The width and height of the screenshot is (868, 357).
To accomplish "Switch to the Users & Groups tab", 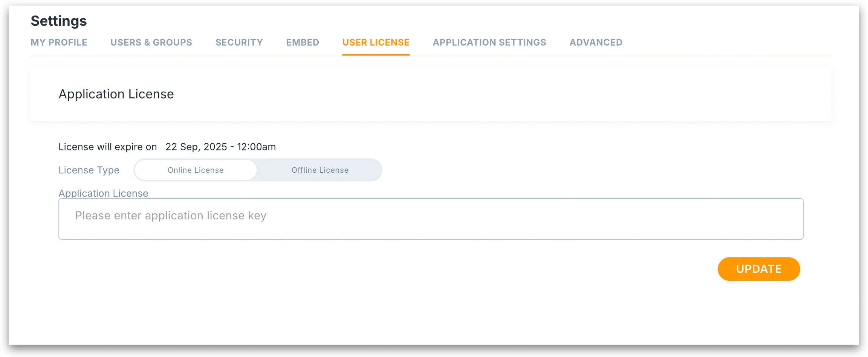I will tap(151, 42).
